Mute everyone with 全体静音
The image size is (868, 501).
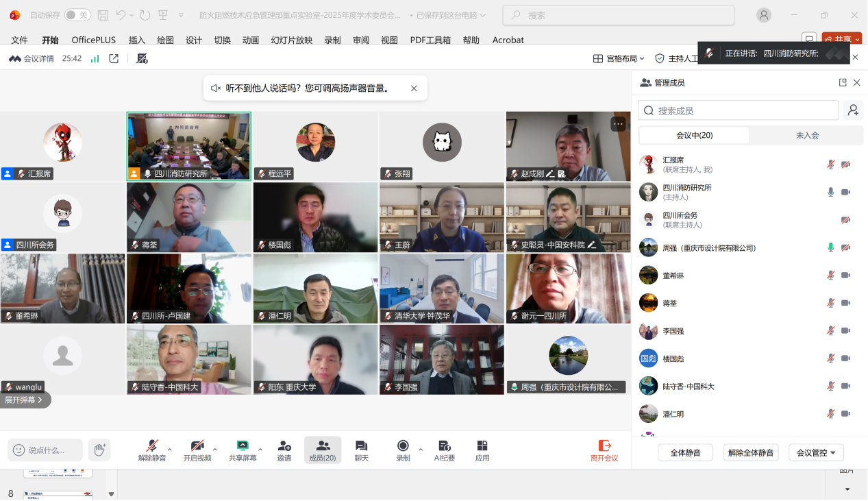pos(685,452)
